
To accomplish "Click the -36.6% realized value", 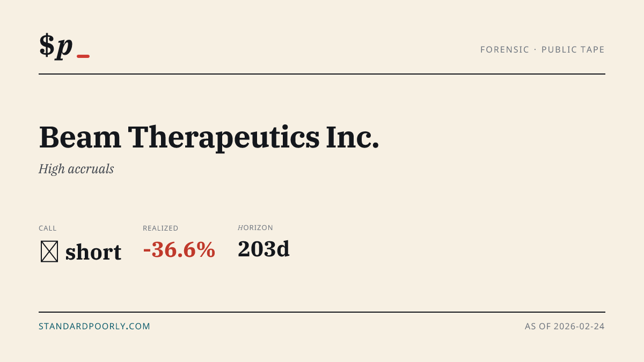I will point(179,249).
